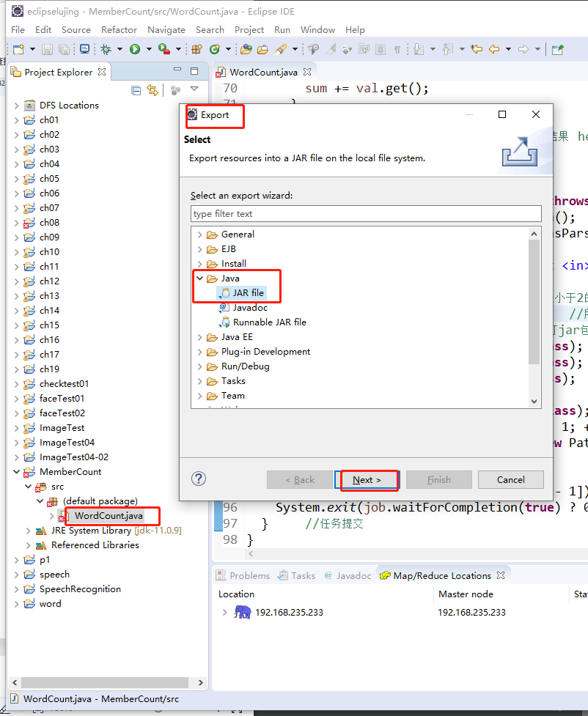The image size is (588, 716).
Task: Click the monitor console toolbar icon
Action: [84, 49]
